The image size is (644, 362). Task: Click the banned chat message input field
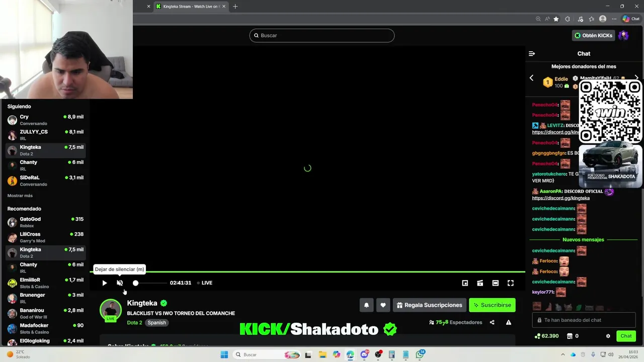point(584,320)
